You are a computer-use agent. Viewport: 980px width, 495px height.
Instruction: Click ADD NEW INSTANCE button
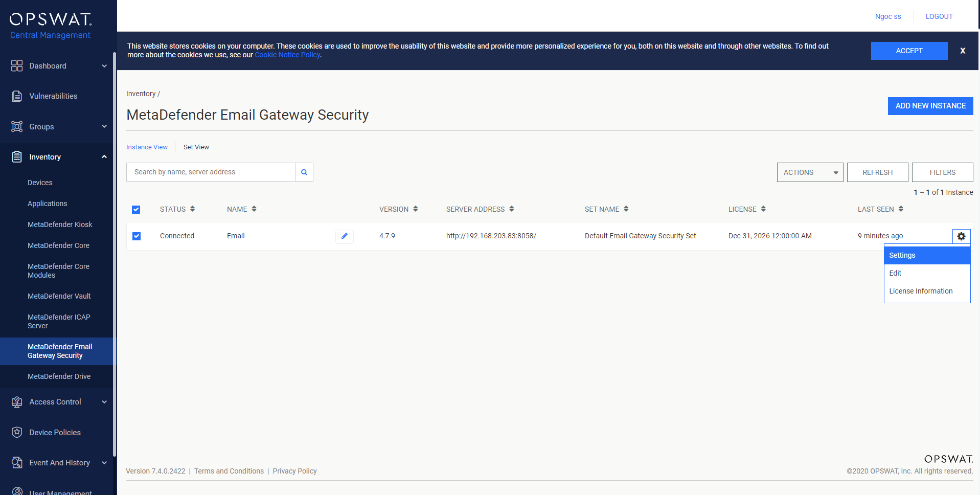click(x=930, y=106)
